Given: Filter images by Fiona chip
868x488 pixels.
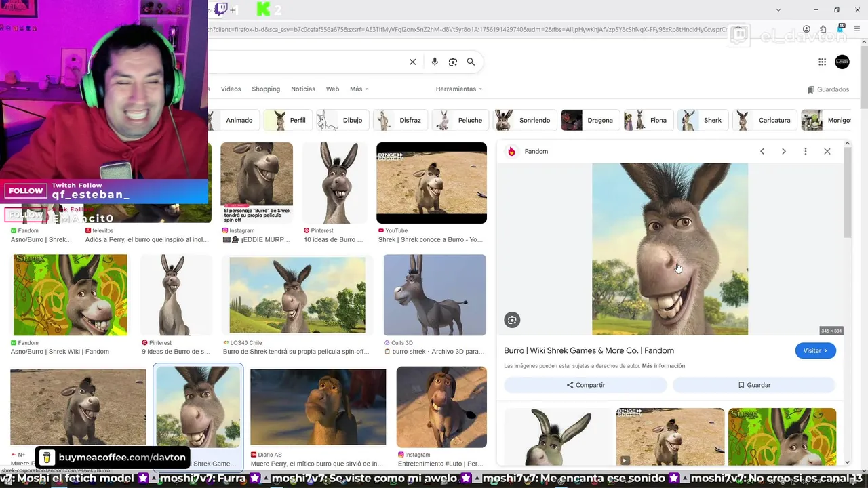Looking at the screenshot, I should click(648, 120).
